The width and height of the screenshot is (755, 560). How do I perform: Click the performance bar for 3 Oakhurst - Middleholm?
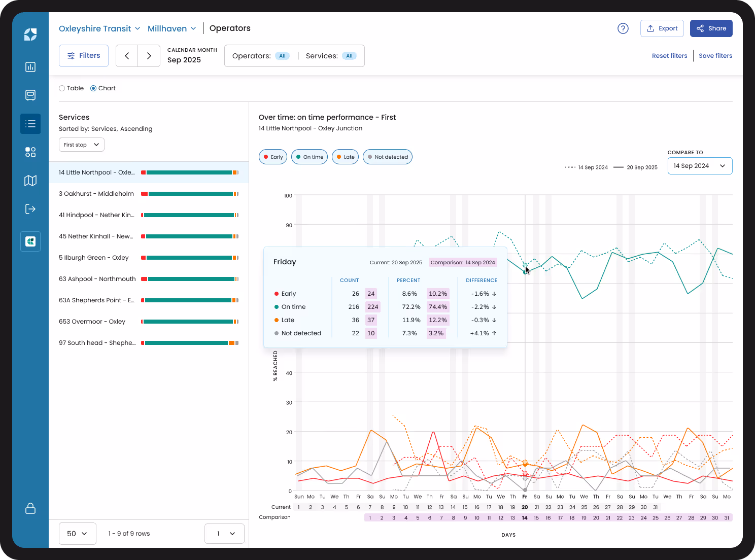190,193
